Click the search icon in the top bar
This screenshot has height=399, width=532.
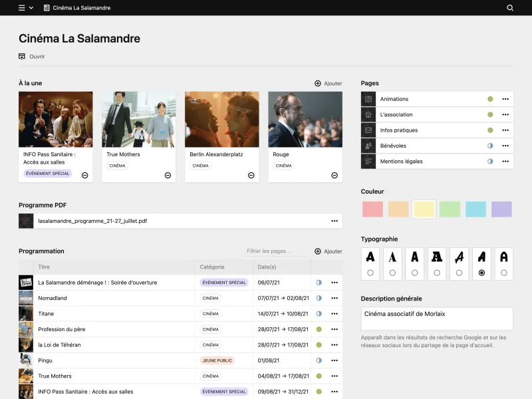[x=510, y=8]
